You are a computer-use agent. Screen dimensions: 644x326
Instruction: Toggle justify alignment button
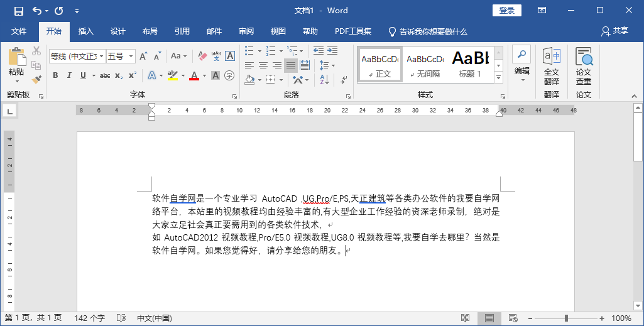click(291, 65)
